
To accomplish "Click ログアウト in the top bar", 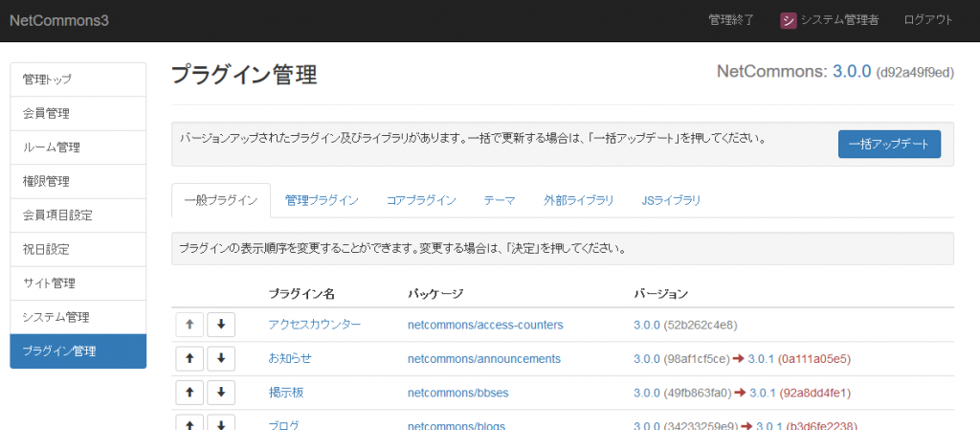I will (x=927, y=20).
